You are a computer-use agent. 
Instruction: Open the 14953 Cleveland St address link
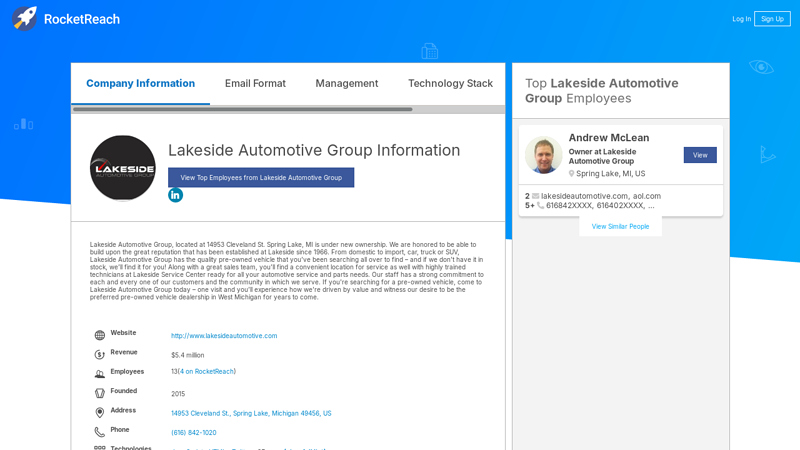251,413
